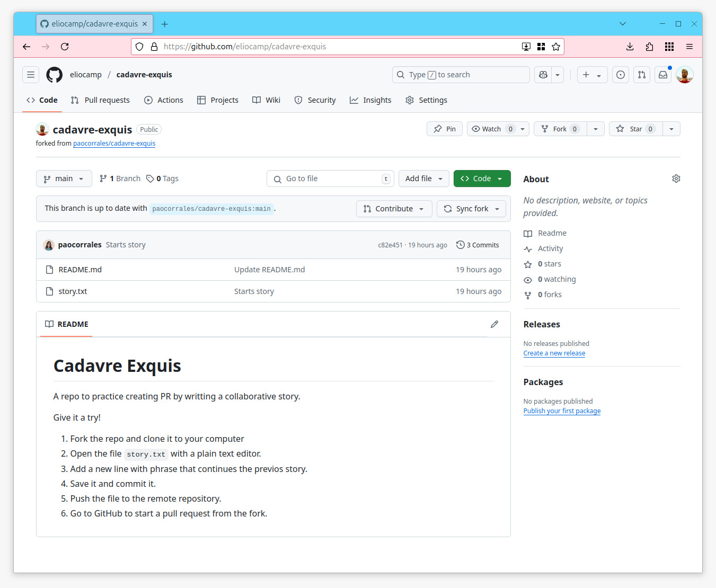Click the eliocamp owner breadcrumb
Viewport: 716px width, 588px height.
pos(86,75)
